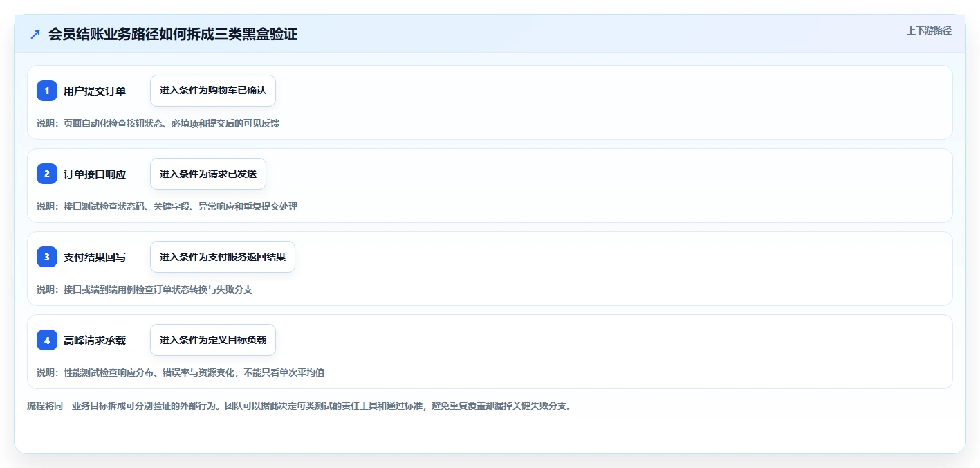Select step number badge 3
980x468 pixels.
point(47,257)
